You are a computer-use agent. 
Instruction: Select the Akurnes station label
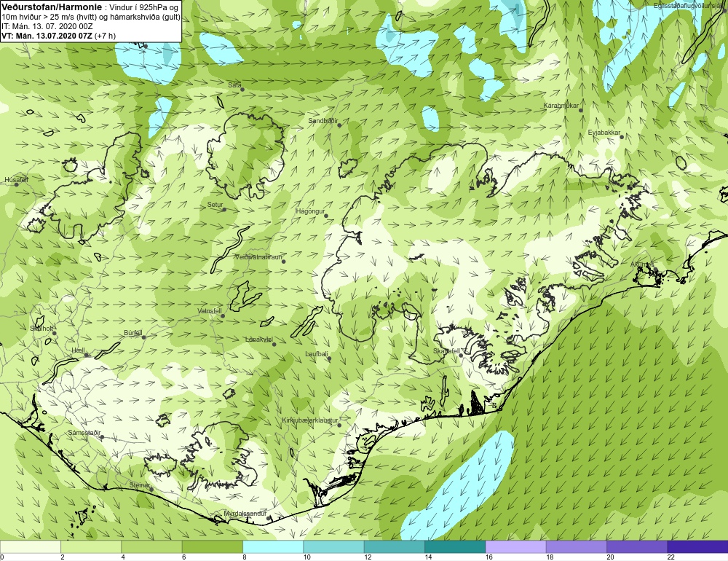click(x=642, y=264)
